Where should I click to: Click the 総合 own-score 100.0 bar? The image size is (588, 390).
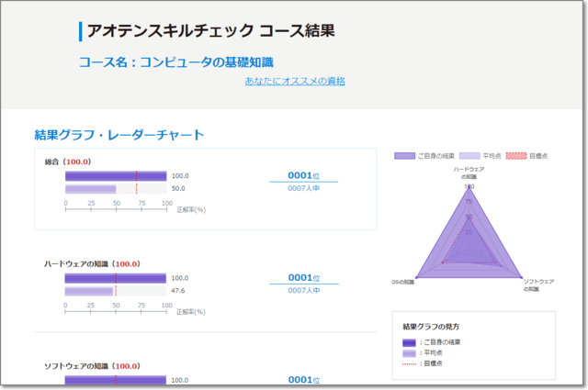116,176
